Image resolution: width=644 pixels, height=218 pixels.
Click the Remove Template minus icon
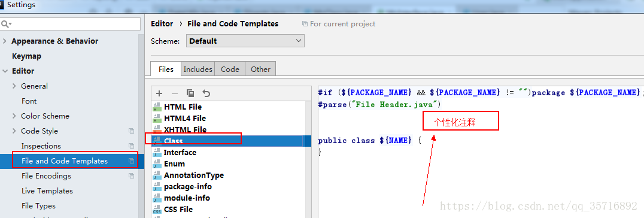175,93
